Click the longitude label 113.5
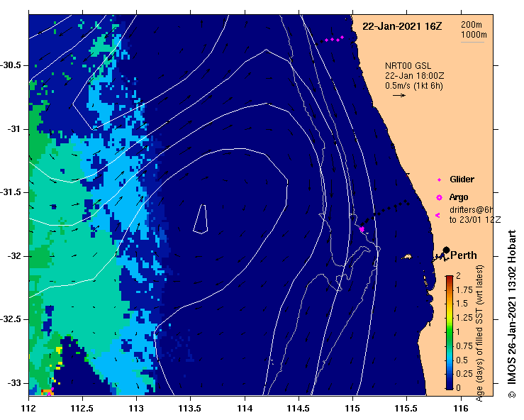Viewport: 524px width, 420px height. (191, 409)
